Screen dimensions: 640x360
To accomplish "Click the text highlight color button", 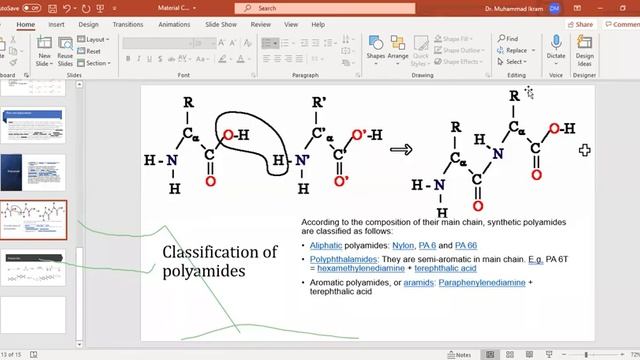I will (x=222, y=59).
